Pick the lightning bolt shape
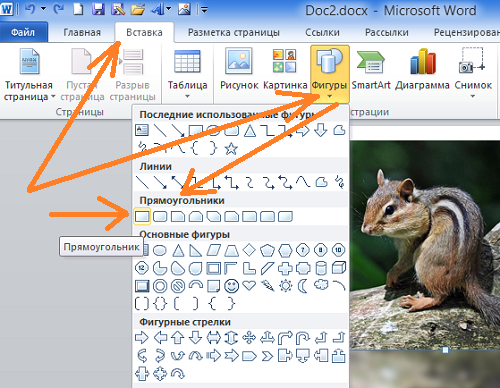The image size is (500, 388). 267,286
